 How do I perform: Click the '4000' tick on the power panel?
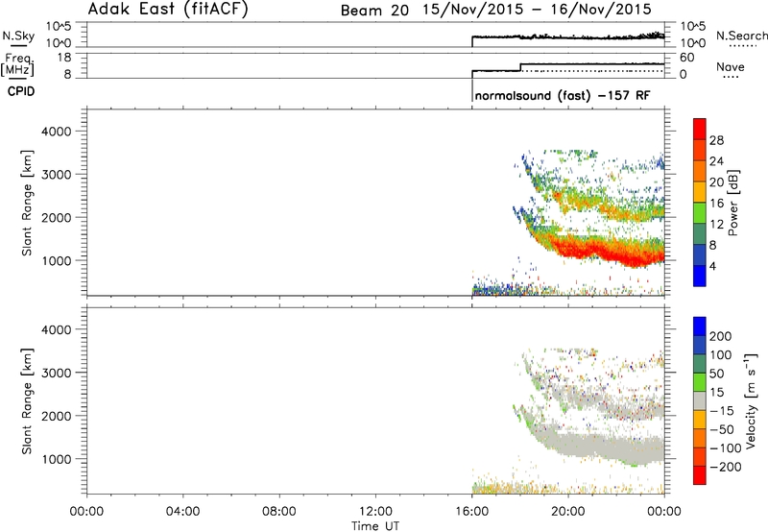pos(56,132)
